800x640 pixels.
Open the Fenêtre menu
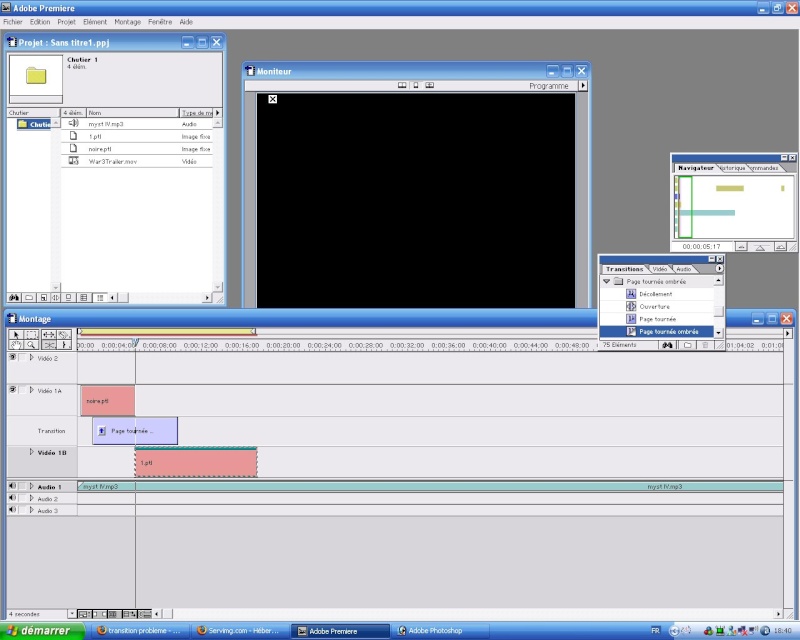160,22
